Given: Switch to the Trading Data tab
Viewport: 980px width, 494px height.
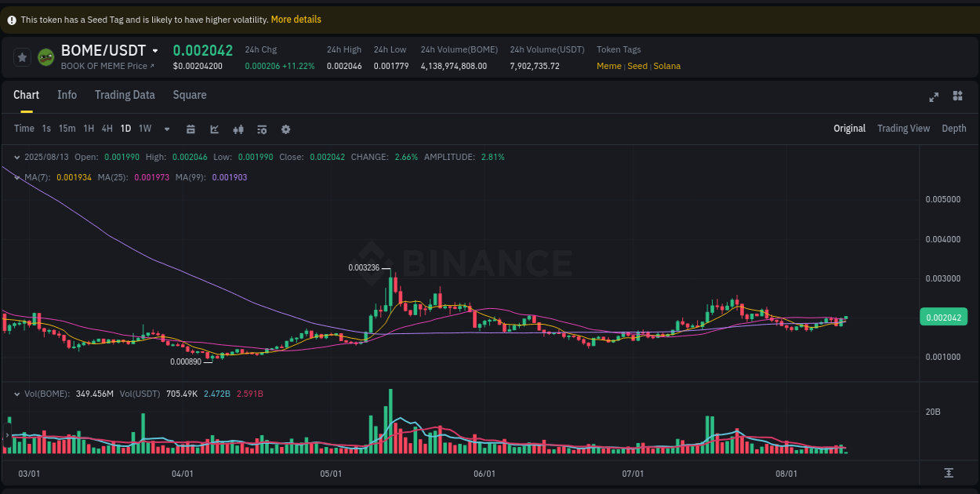Looking at the screenshot, I should 125,95.
